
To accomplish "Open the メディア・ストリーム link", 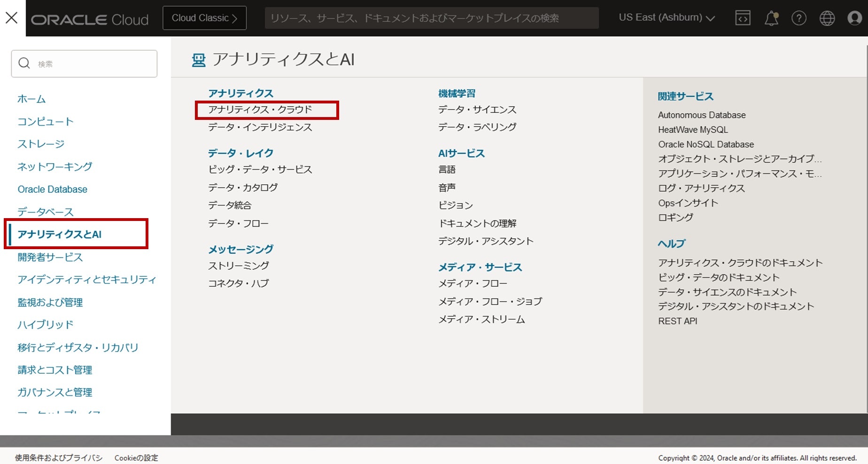I will click(x=482, y=319).
